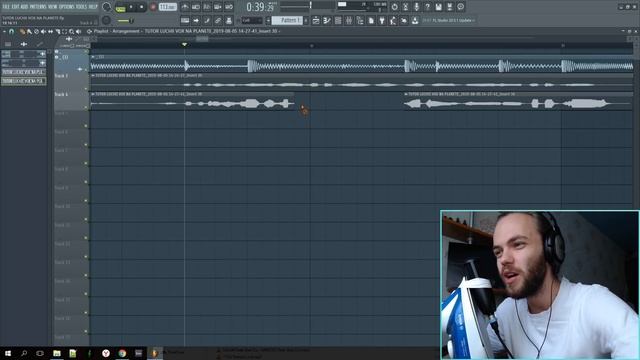Select the Playlist Mute tool
Image resolution: width=640 pixels, height=360 pixels.
click(43, 31)
